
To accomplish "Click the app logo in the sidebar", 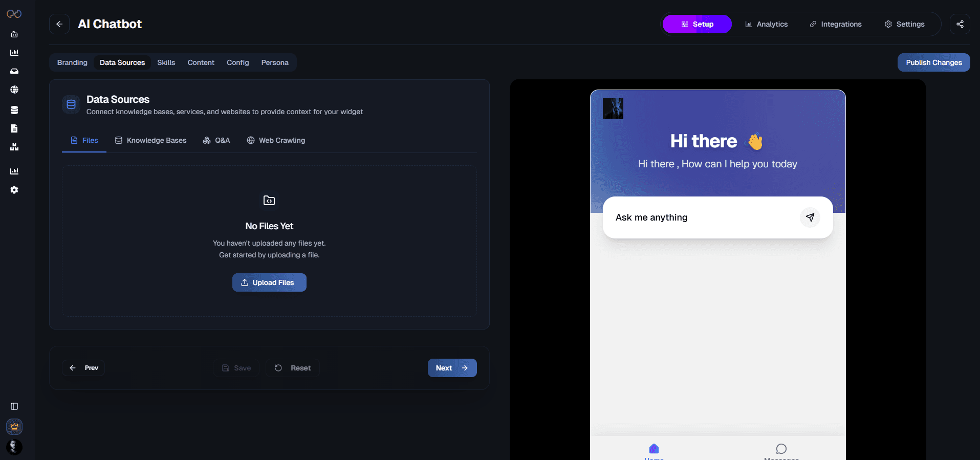I will pyautogui.click(x=14, y=14).
